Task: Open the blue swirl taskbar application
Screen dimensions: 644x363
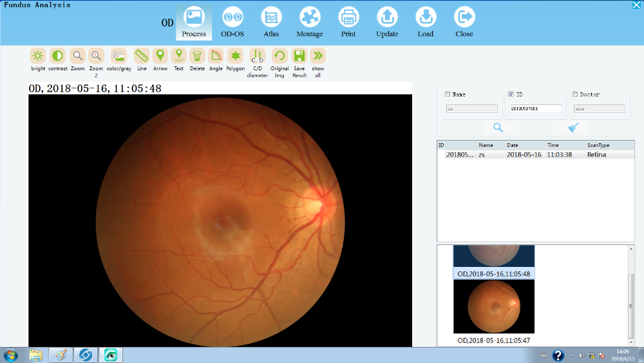Action: pos(86,355)
